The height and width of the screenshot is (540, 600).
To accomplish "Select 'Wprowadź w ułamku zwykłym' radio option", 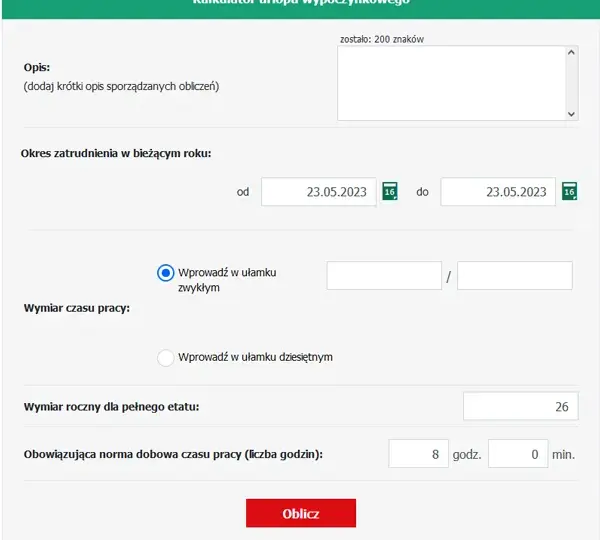I will coord(166,273).
